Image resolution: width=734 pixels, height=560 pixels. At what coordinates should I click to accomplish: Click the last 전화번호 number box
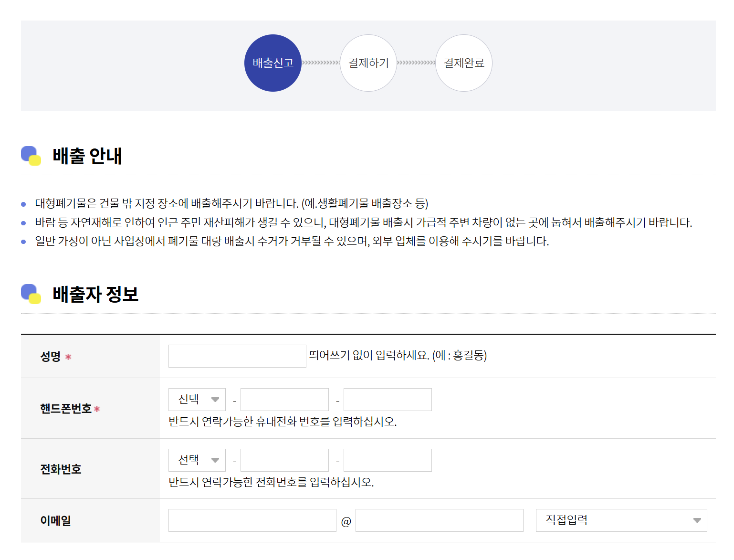pos(387,460)
